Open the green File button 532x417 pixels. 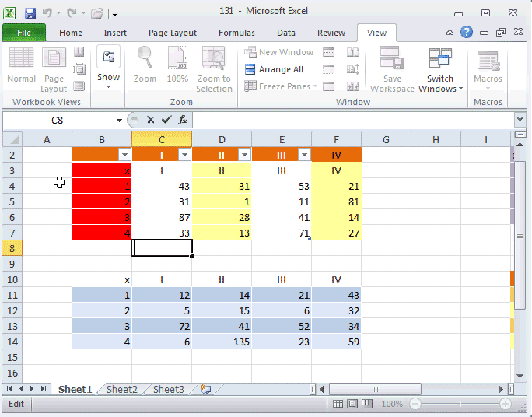click(23, 33)
